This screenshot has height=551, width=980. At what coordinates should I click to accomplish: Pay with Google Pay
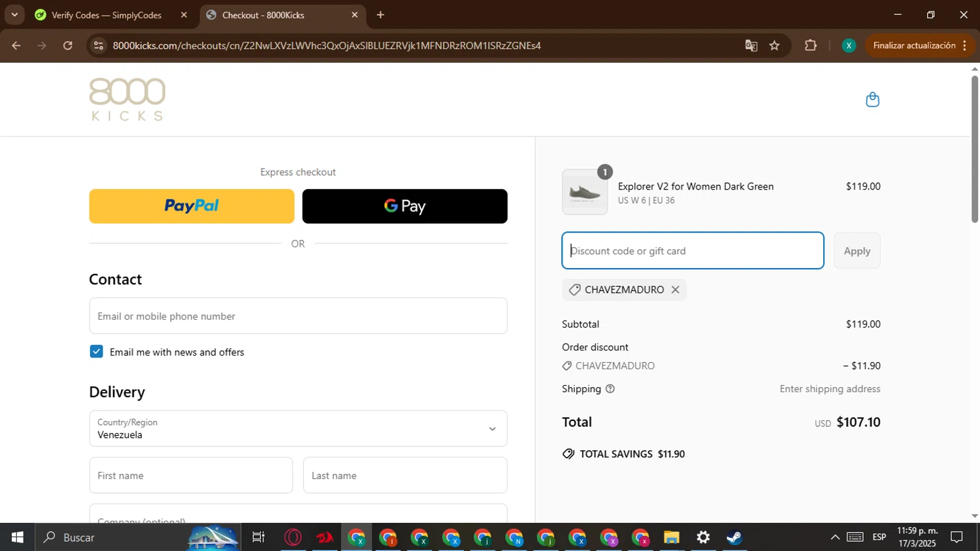pos(405,206)
